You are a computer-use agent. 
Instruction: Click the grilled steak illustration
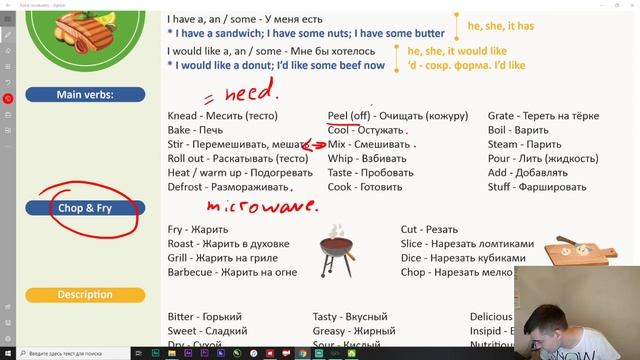[86, 33]
